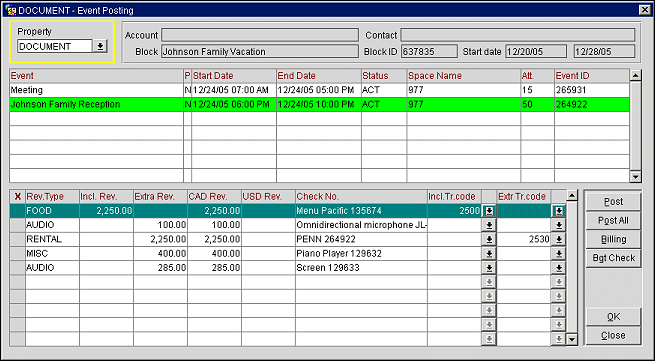Open Billing for the event
The width and height of the screenshot is (655, 361).
point(613,239)
